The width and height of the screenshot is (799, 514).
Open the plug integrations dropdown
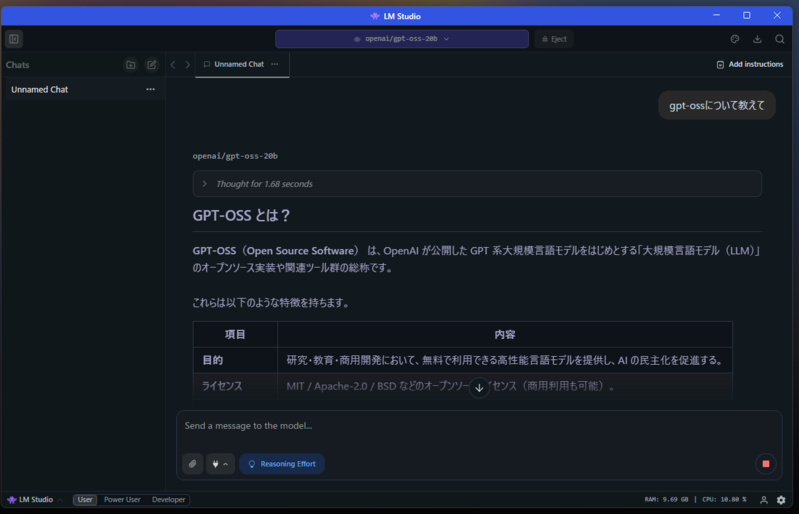(220, 464)
